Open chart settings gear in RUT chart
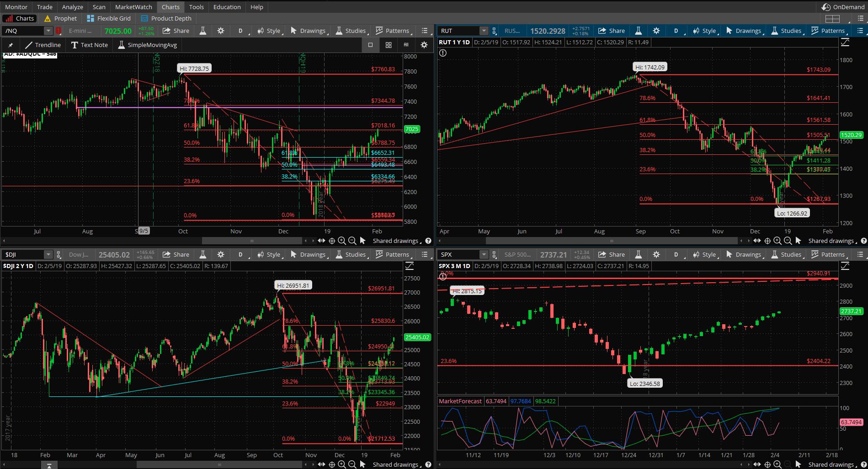Viewport: 868px width, 469px height. point(656,31)
